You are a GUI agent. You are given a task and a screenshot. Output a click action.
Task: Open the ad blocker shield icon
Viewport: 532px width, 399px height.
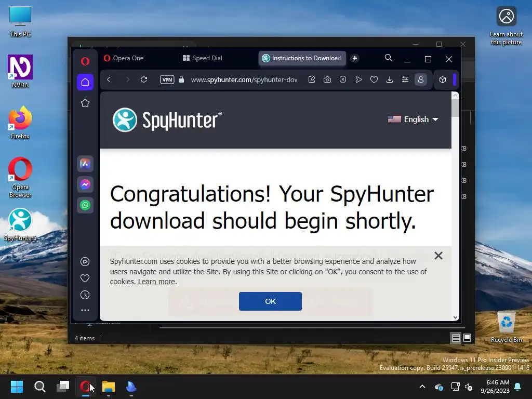[343, 79]
